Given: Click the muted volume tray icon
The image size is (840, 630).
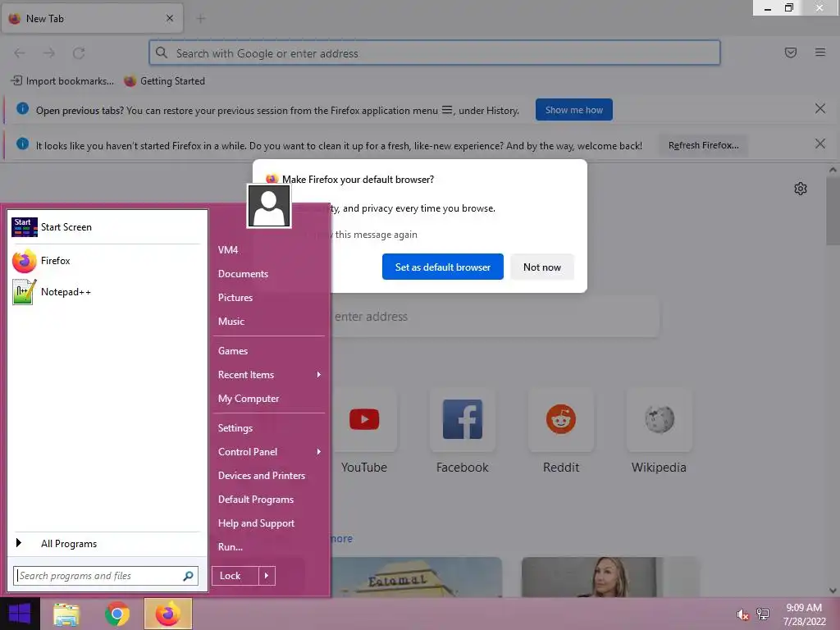Looking at the screenshot, I should [x=742, y=615].
